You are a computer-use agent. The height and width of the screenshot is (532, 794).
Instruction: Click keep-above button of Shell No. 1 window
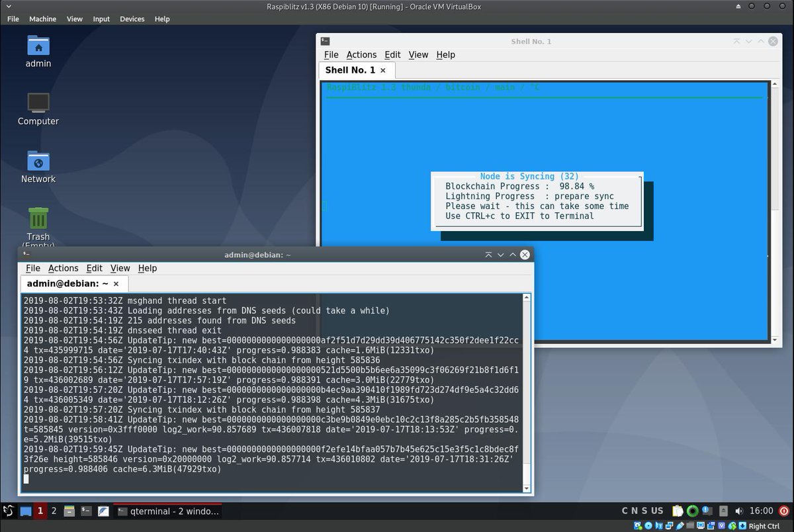[736, 41]
